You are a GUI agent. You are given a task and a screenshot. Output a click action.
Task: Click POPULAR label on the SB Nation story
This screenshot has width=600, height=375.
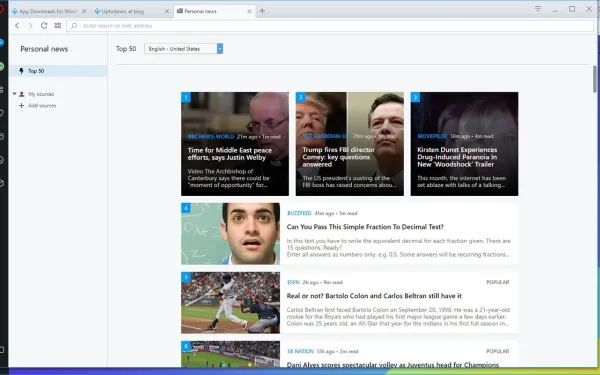[497, 351]
